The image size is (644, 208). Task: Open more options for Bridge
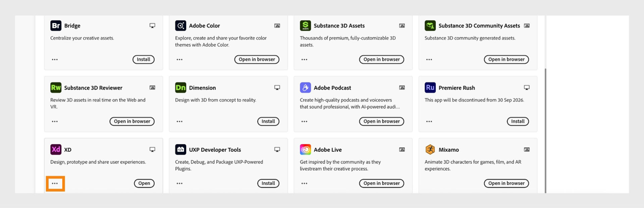pyautogui.click(x=55, y=59)
